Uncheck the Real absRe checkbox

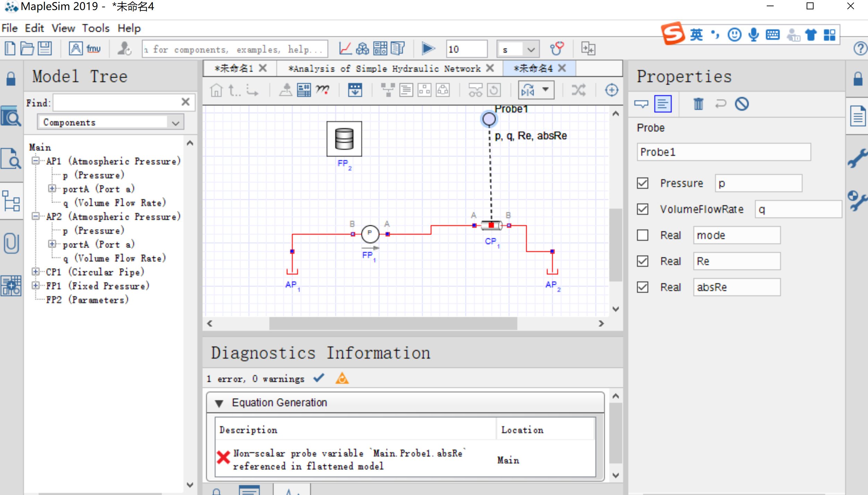click(642, 287)
